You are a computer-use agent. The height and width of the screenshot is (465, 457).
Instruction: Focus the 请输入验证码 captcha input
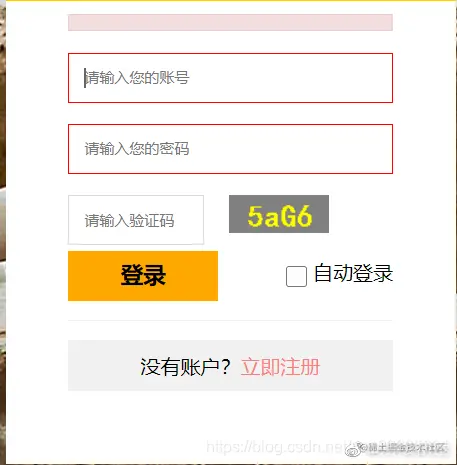(136, 220)
